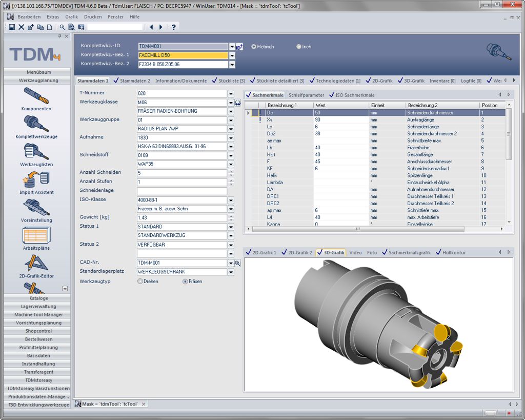Screen dimensions: 525x420
Task: Click the Schneidenlage input field
Action: click(182, 191)
